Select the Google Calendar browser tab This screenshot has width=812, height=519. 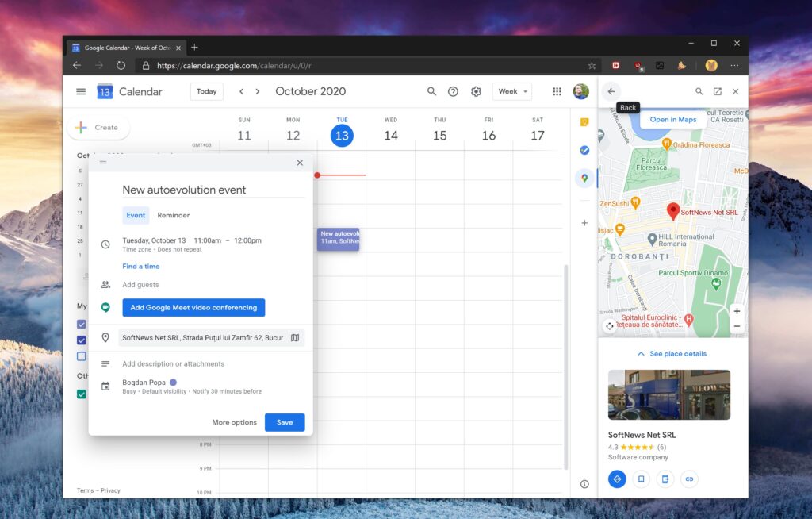[123, 47]
